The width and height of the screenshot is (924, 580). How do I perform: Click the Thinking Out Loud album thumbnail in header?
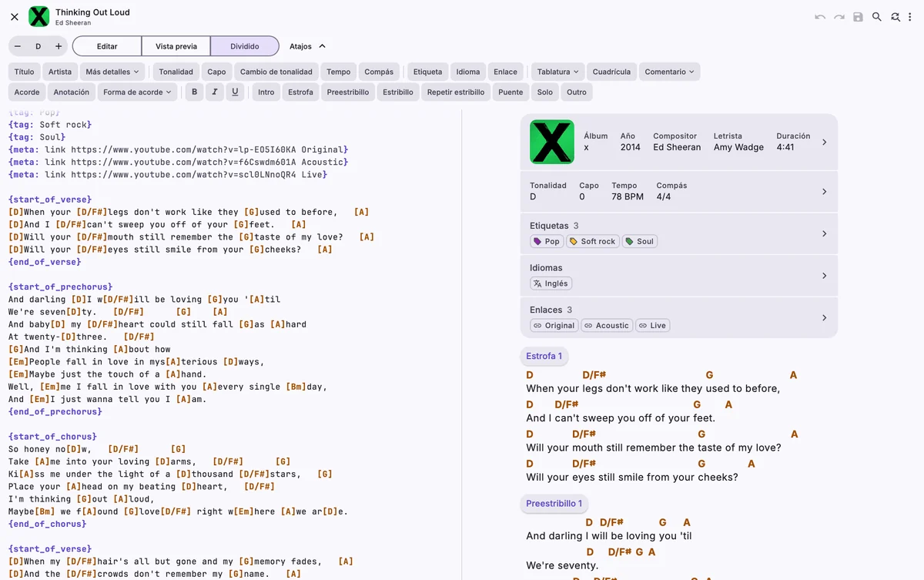click(39, 17)
